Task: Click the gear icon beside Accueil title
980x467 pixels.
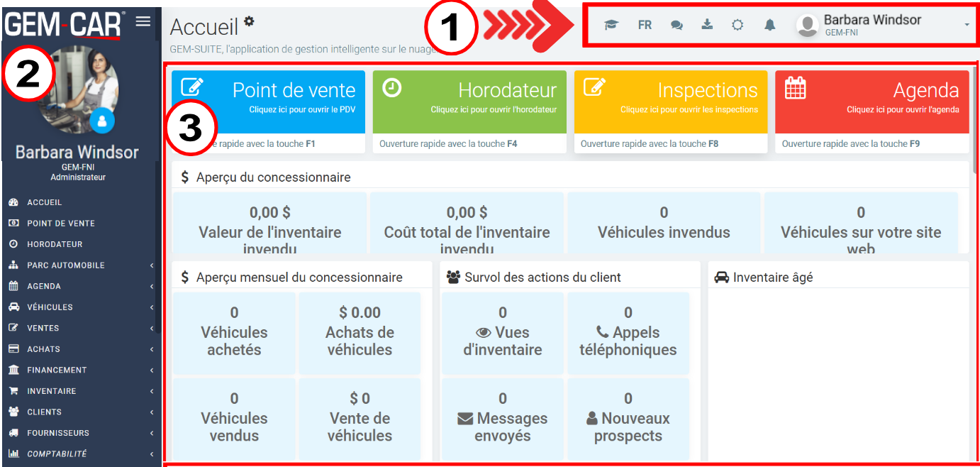Action: click(x=249, y=21)
